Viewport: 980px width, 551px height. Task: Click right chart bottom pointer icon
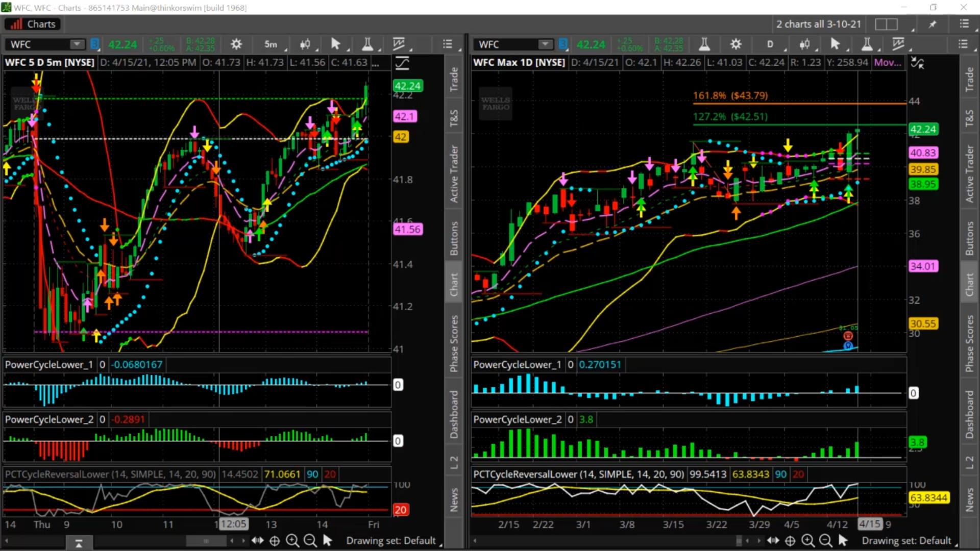pos(843,540)
